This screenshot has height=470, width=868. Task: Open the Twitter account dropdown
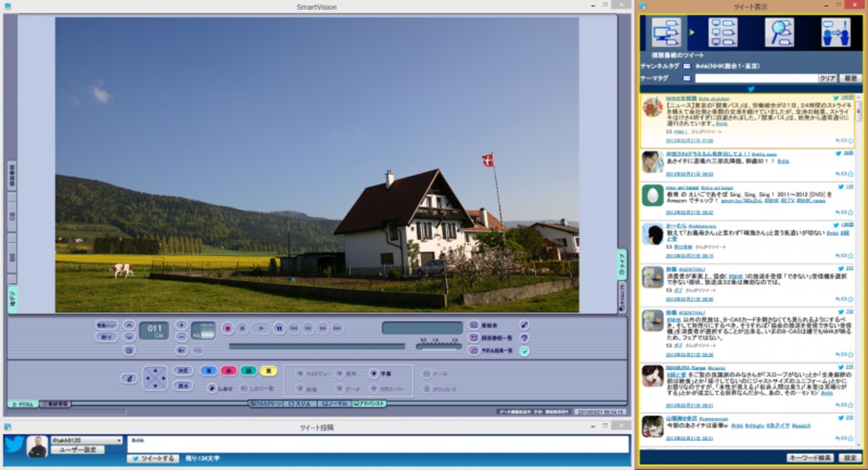pyautogui.click(x=86, y=440)
